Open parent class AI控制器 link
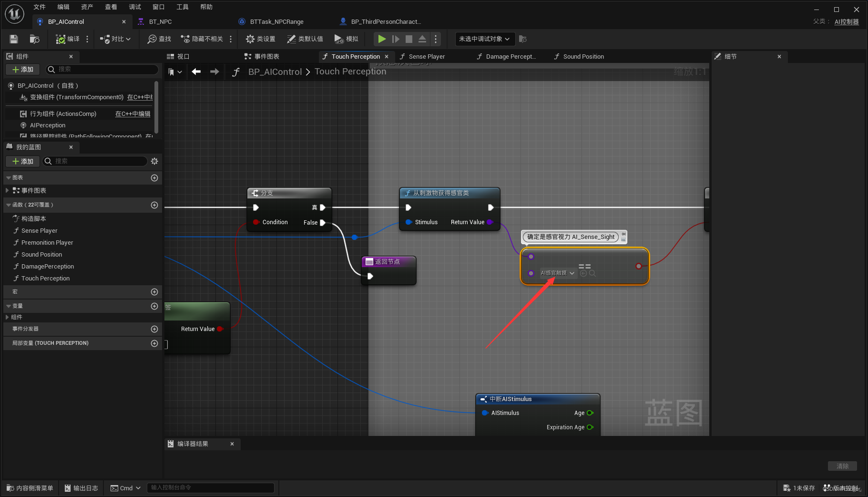 click(x=847, y=22)
